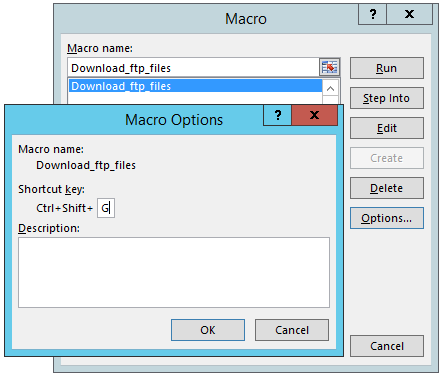Open help in the Macro dialog
This screenshot has height=377, width=444.
click(x=372, y=14)
